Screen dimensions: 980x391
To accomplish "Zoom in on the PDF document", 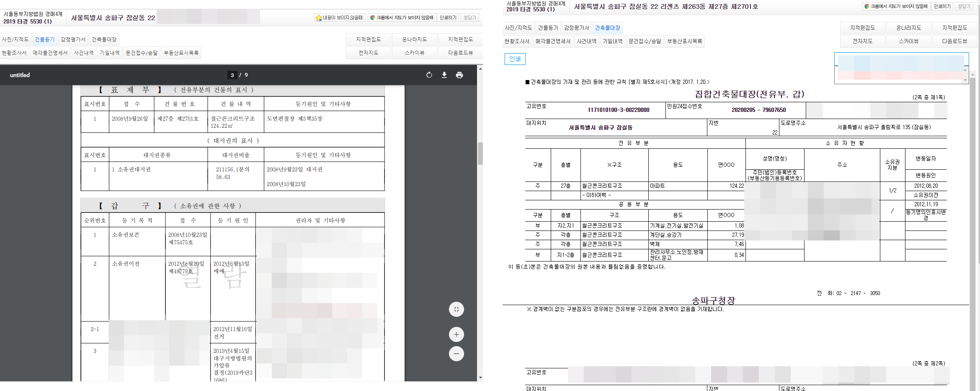I will click(x=456, y=334).
